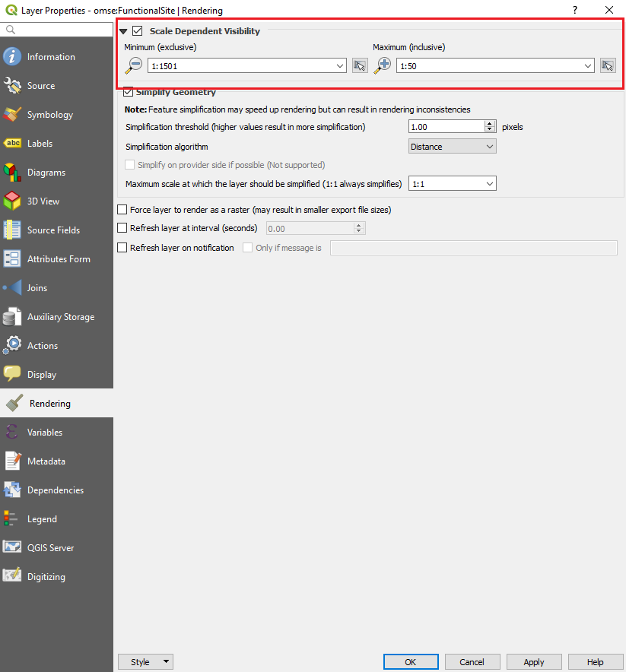Apply the rendering changes
Image resolution: width=626 pixels, height=672 pixels.
[x=534, y=661]
